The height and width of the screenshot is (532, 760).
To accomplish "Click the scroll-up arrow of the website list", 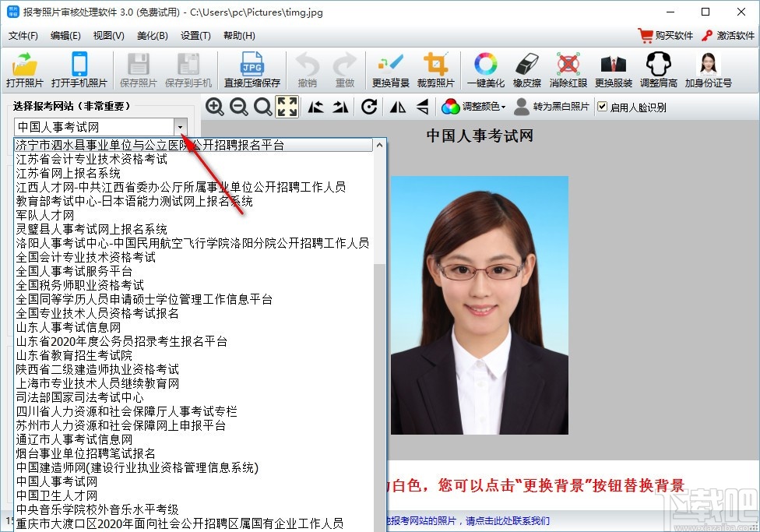I will click(x=379, y=145).
